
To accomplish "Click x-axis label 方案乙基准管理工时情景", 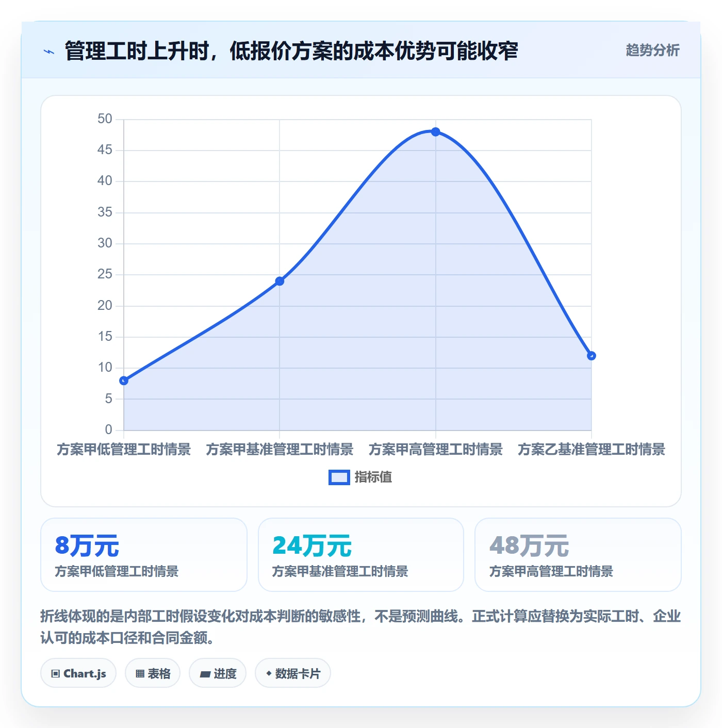I will click(x=592, y=450).
